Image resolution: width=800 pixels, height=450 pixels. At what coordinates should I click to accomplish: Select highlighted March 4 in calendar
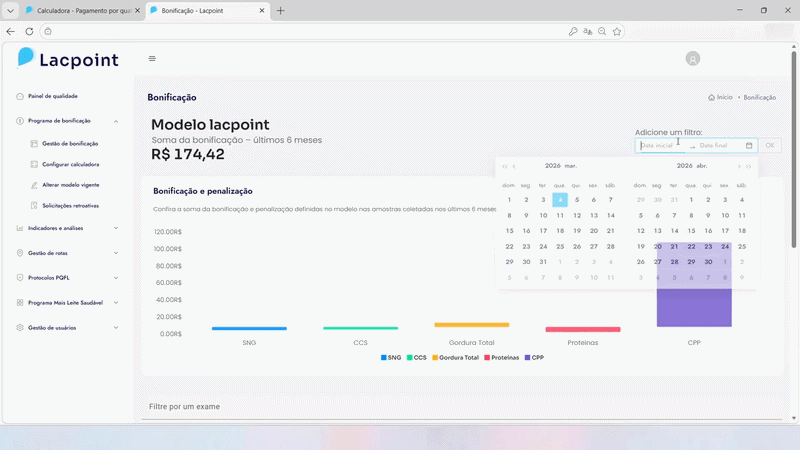click(560, 200)
